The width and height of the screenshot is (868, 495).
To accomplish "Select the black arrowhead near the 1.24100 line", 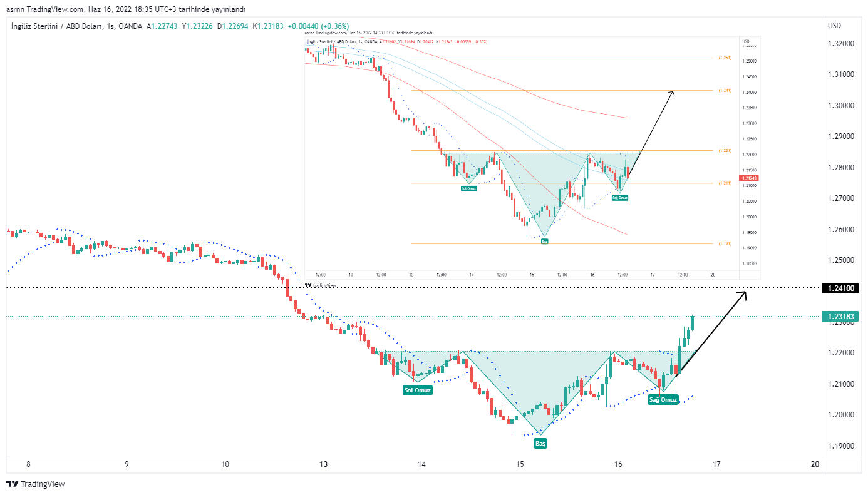I will click(x=743, y=294).
